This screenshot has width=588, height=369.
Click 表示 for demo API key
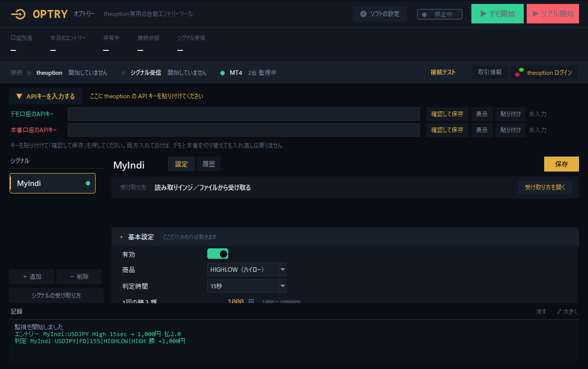coord(482,114)
